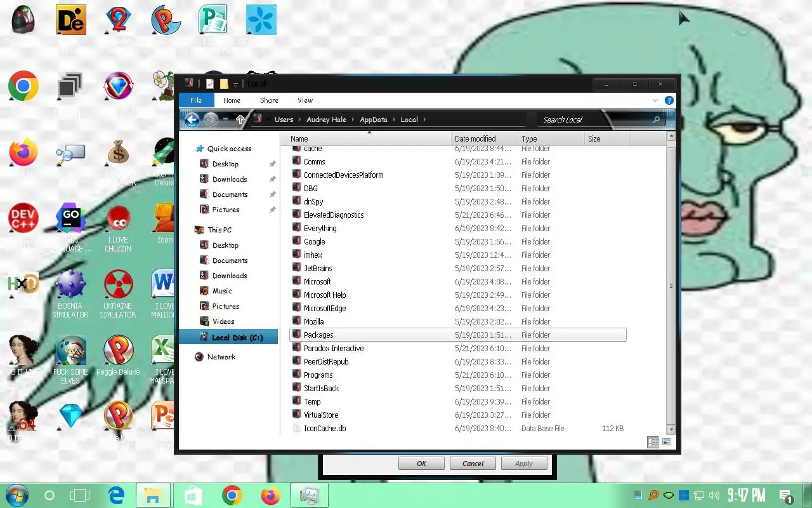The image size is (812, 508).
Task: Open Microsoft Store from the taskbar
Action: click(193, 495)
